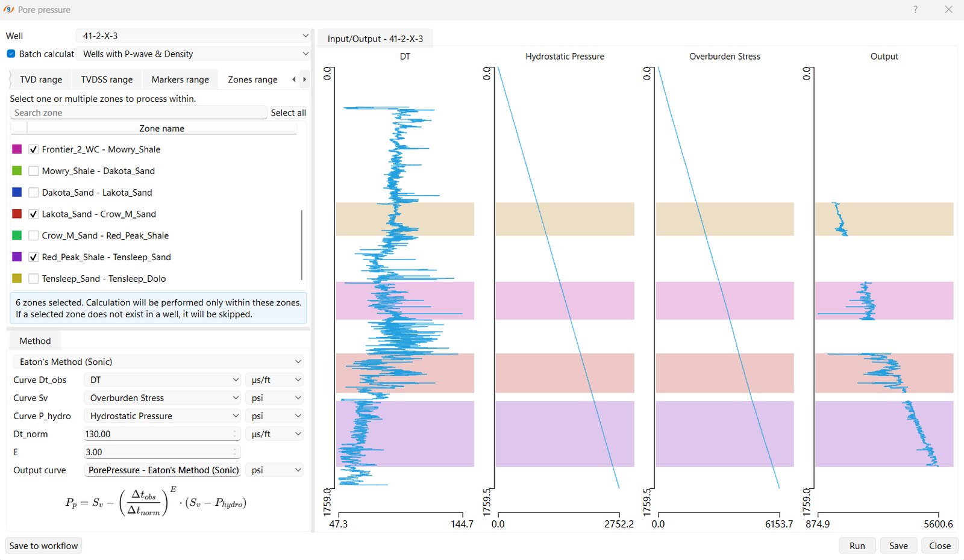Open the Well 41-2-X-3 dropdown
This screenshot has height=560, width=964.
pyautogui.click(x=193, y=36)
